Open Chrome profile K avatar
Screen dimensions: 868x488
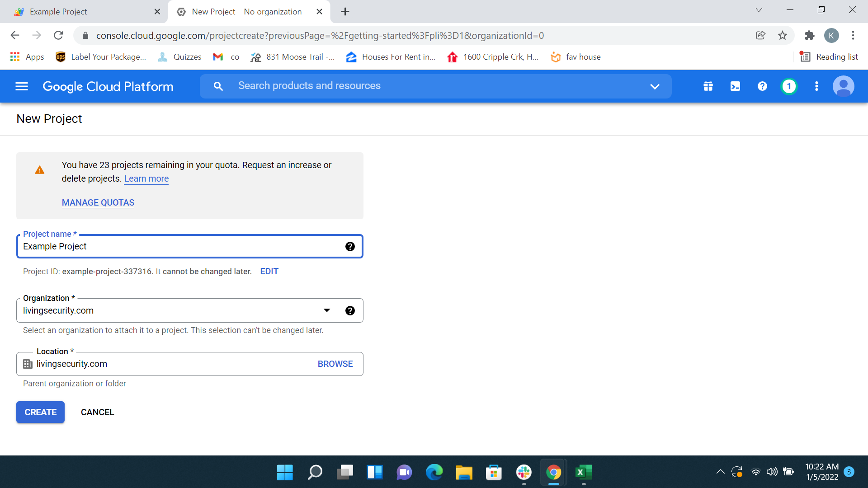point(831,35)
